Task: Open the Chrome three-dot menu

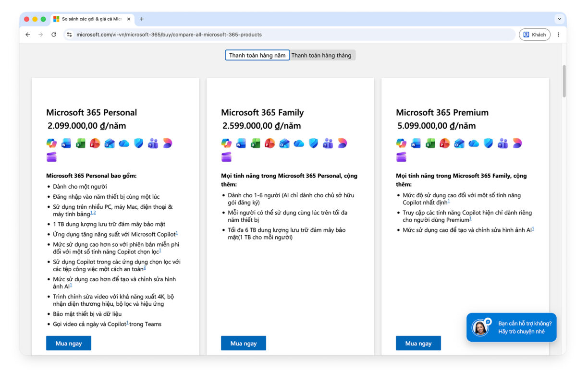Action: click(558, 35)
